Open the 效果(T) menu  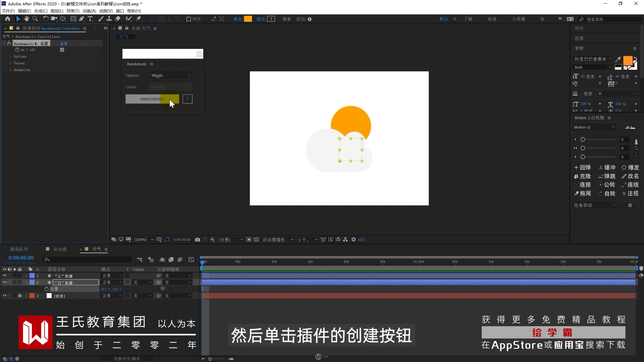click(x=72, y=11)
